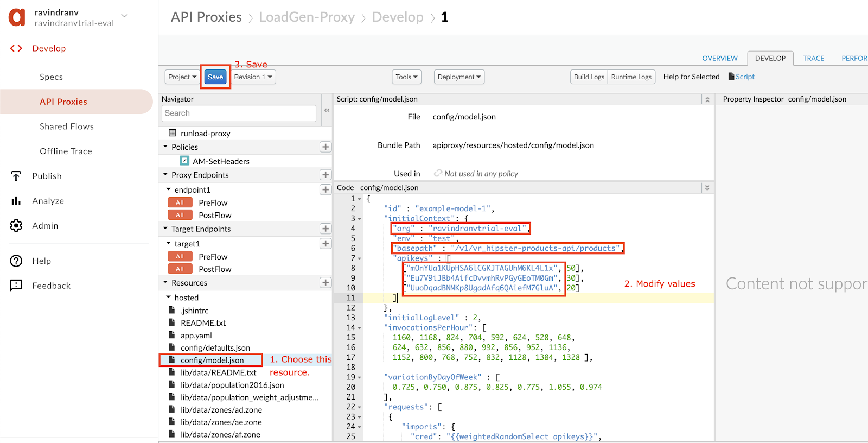Go to API Proxies breadcrumb

[206, 17]
